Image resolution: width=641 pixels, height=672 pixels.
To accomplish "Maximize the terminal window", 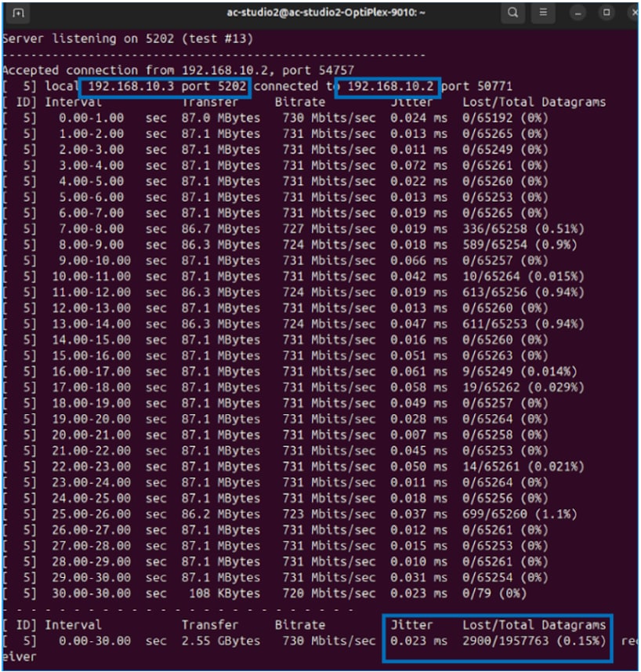I will pos(606,13).
